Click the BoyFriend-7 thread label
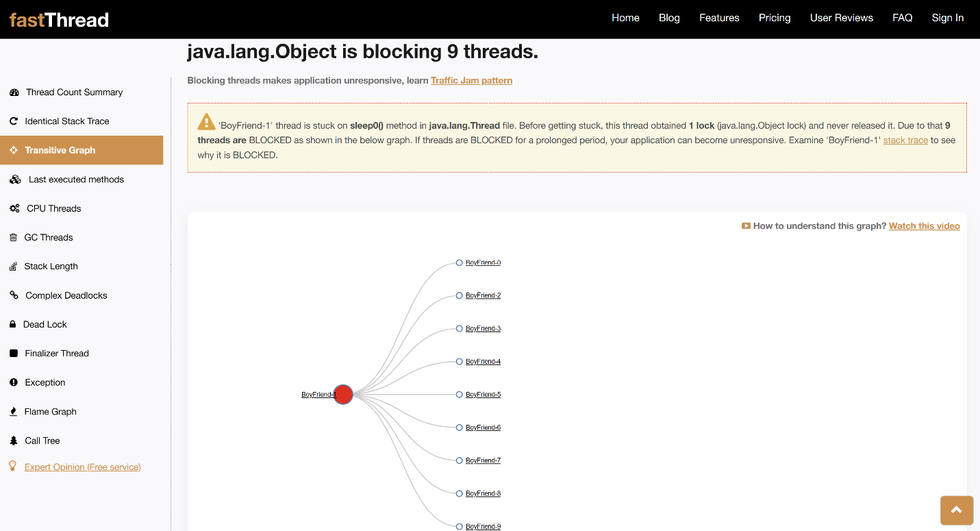The width and height of the screenshot is (980, 531). coord(483,460)
